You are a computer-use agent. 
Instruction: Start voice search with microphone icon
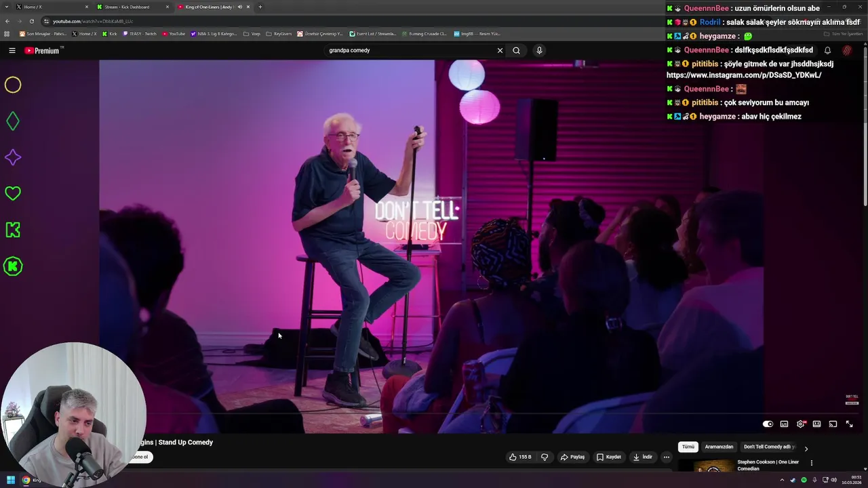pyautogui.click(x=539, y=50)
